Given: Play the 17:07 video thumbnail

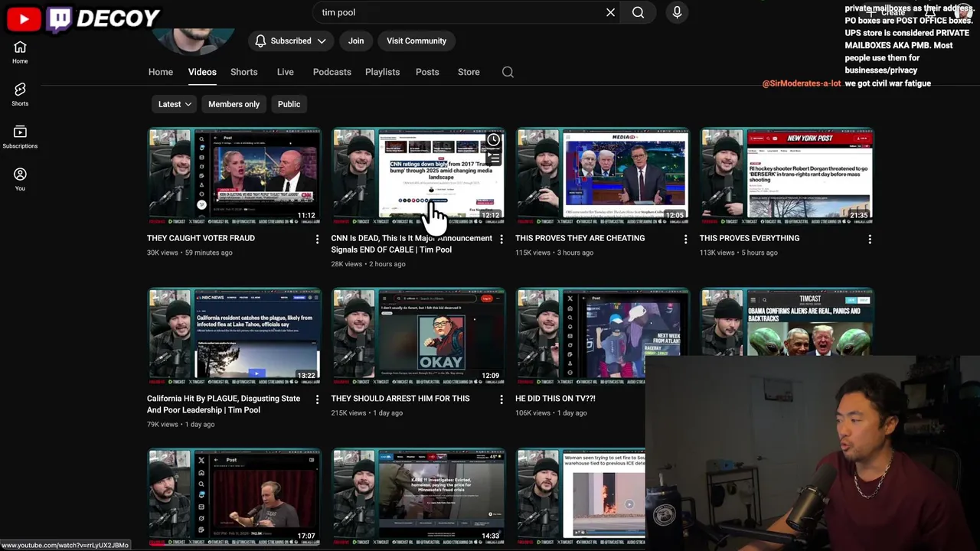Looking at the screenshot, I should (234, 497).
